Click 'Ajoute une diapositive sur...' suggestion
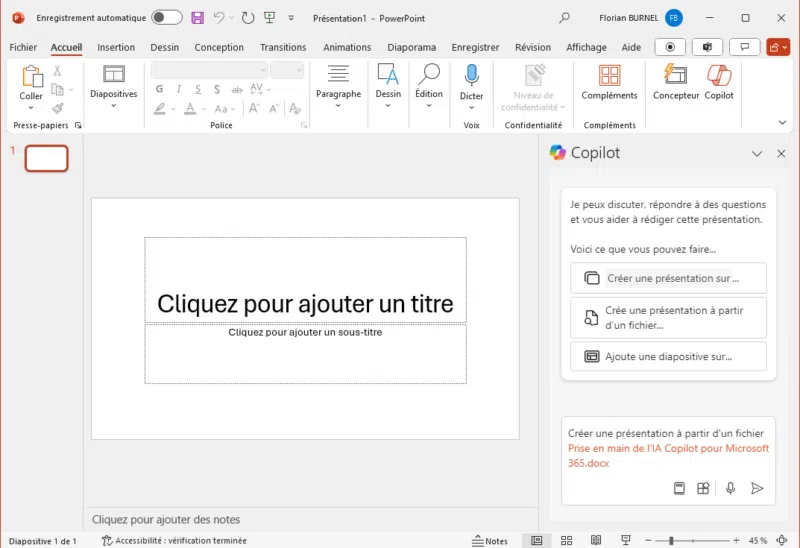Viewport: 800px width, 548px height. (668, 356)
